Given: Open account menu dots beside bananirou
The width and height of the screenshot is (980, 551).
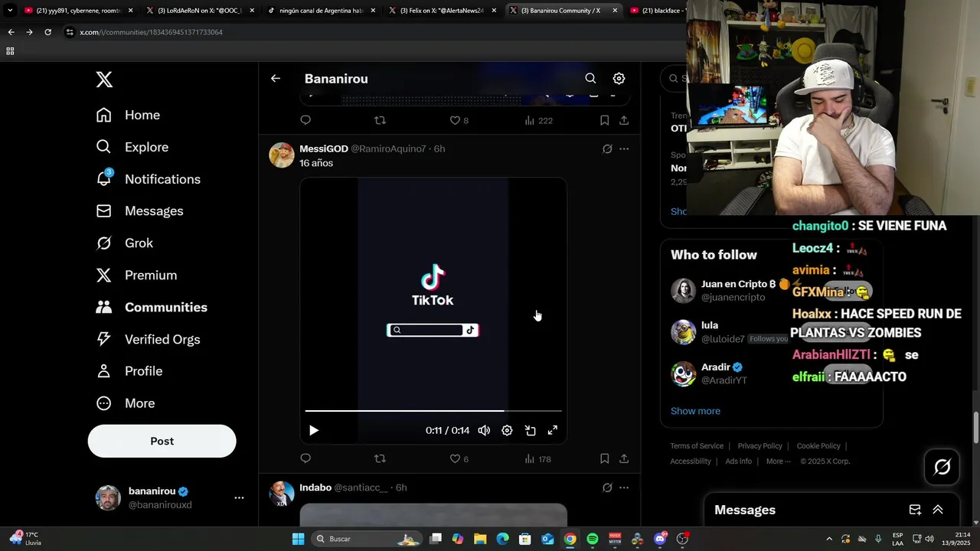Looking at the screenshot, I should pos(239,497).
